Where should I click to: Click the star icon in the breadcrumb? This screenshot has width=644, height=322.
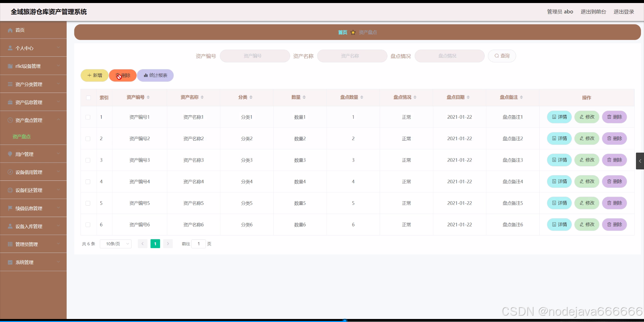pyautogui.click(x=353, y=33)
